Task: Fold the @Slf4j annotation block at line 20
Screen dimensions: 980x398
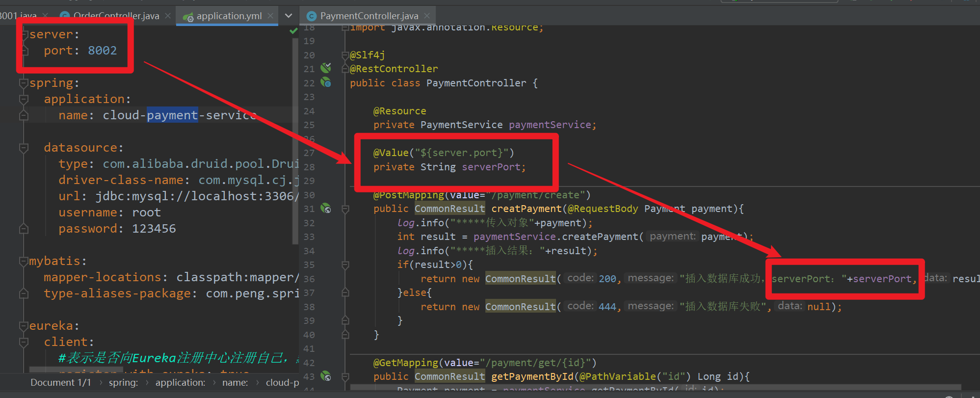Action: (x=345, y=55)
